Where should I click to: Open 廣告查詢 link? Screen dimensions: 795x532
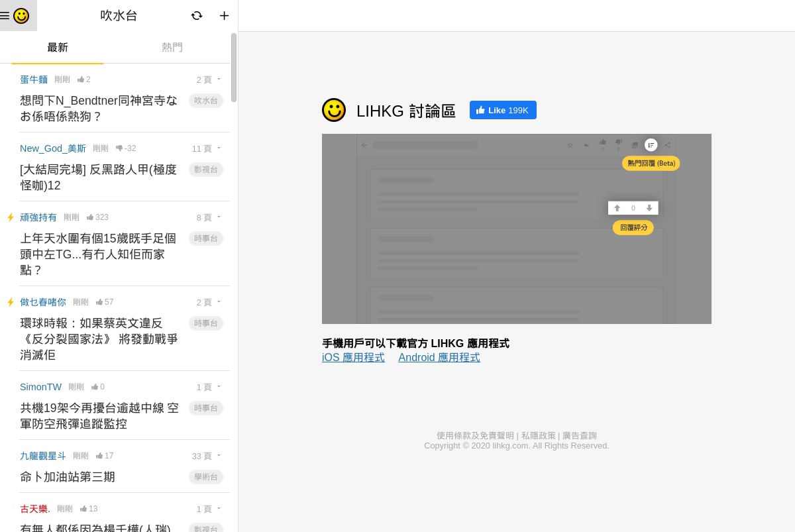(580, 435)
